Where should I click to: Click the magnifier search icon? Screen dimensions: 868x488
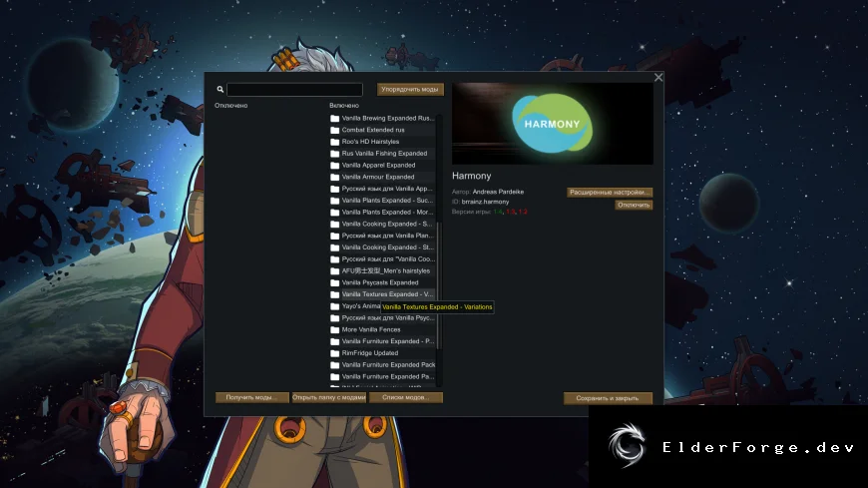(x=220, y=89)
